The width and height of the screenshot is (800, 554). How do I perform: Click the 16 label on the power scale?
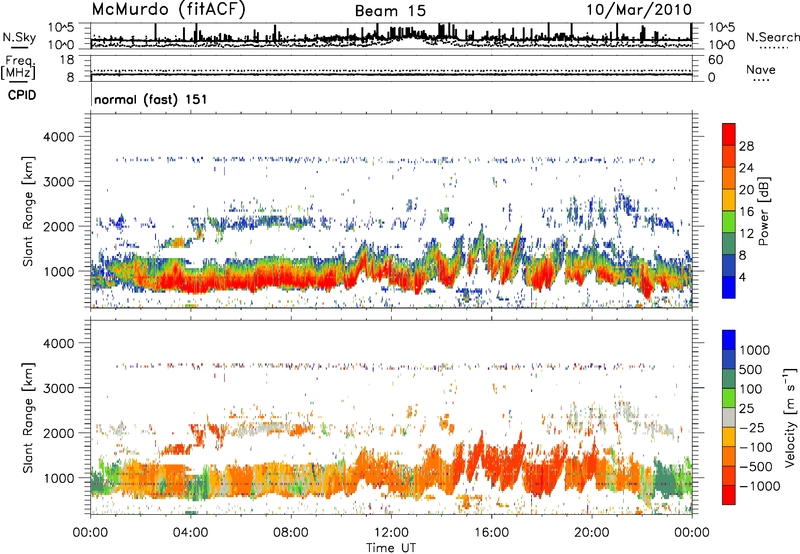[746, 212]
